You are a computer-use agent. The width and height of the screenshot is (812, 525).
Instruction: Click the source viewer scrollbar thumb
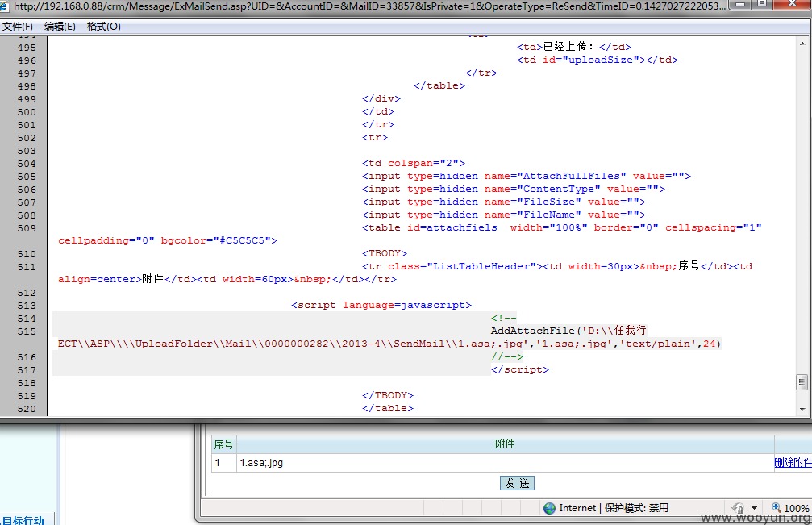[x=802, y=382]
